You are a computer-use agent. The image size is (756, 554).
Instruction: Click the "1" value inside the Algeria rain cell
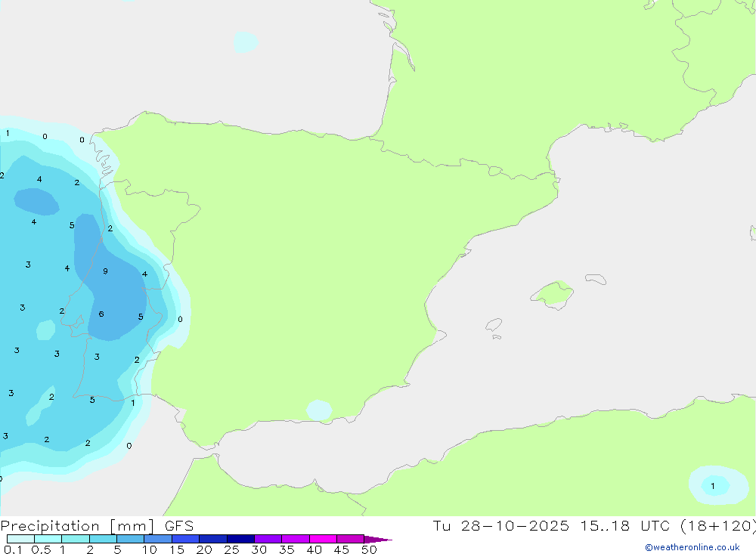click(x=713, y=486)
